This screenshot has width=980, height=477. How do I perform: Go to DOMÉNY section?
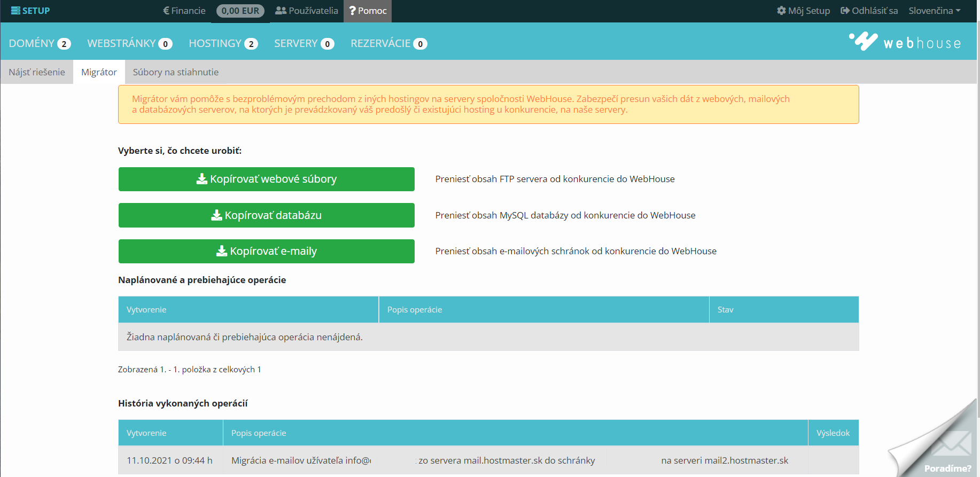[40, 43]
